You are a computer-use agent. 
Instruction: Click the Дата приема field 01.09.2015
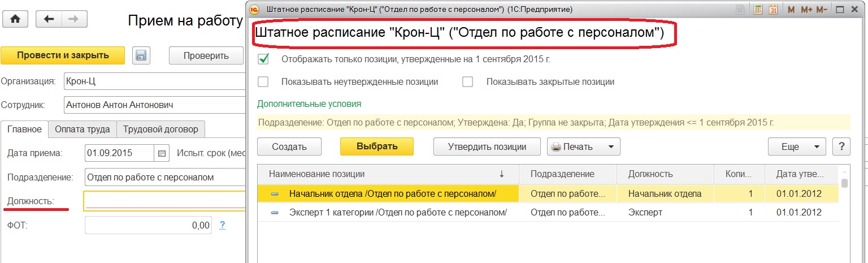[120, 153]
